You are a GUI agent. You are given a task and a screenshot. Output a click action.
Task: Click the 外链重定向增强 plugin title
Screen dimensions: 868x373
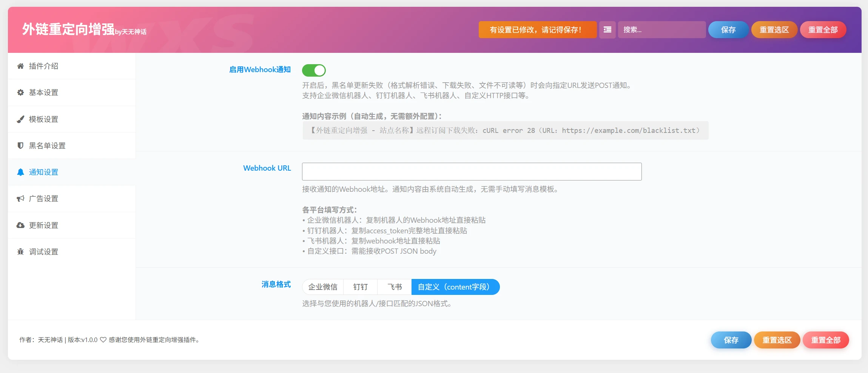(x=68, y=29)
